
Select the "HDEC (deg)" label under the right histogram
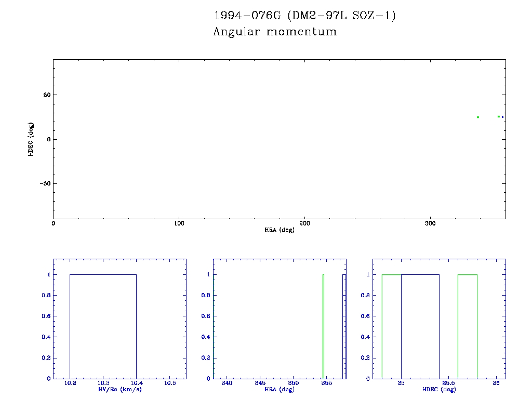(439, 389)
